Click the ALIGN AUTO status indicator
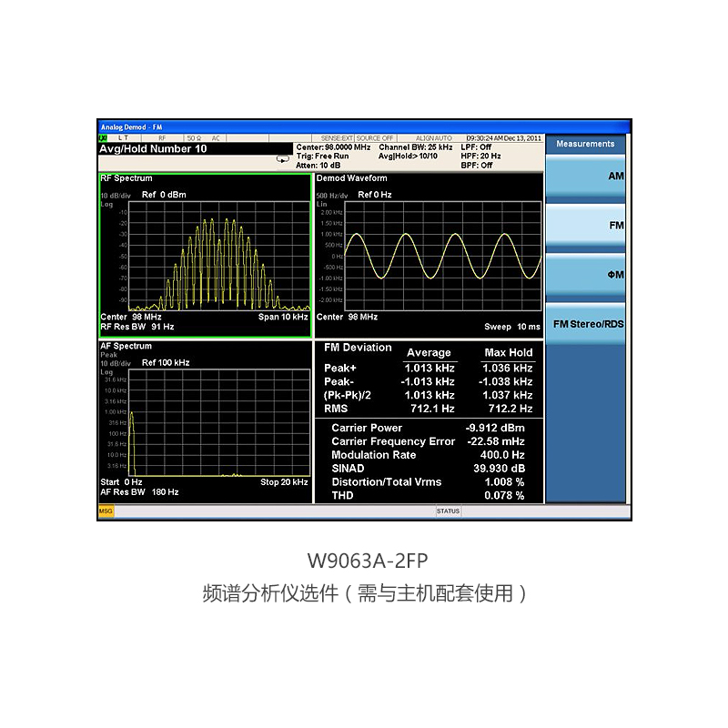Viewport: 728px width, 728px height. [x=434, y=138]
